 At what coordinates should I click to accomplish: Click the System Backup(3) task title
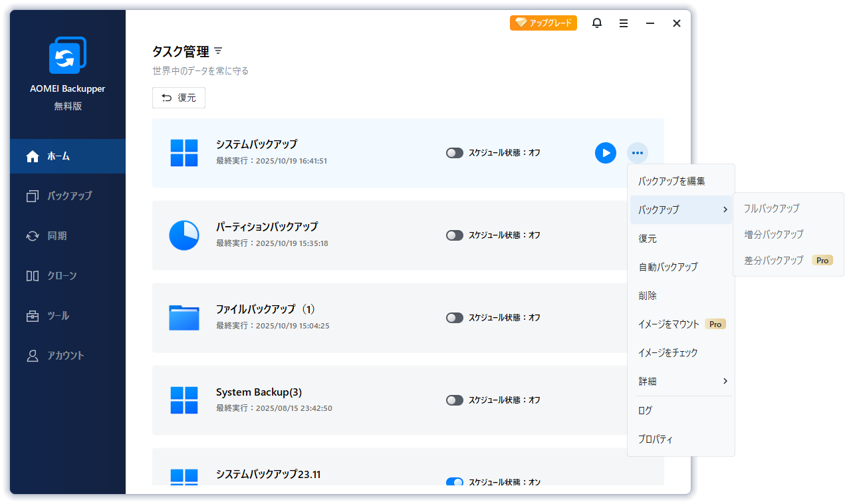(x=259, y=392)
